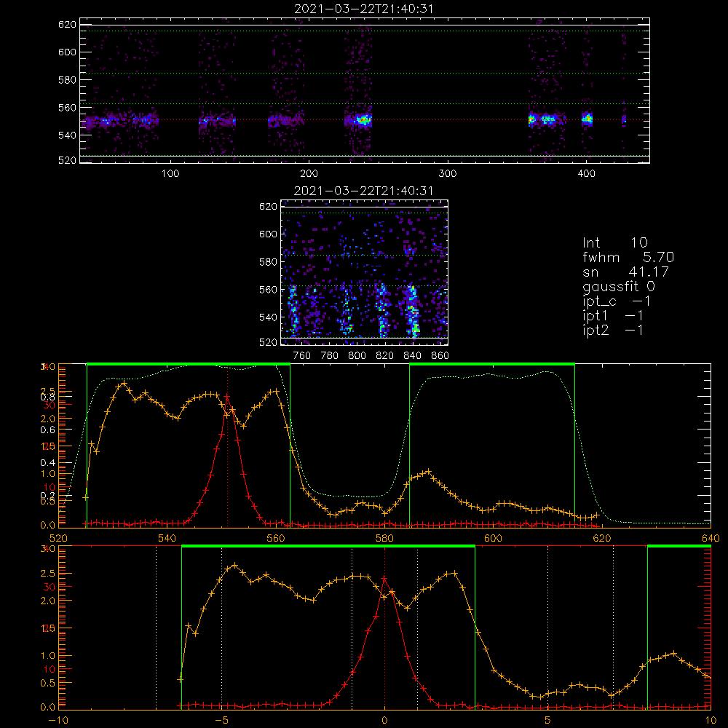
Task: Click the '820' x-axis label of middle image
Action: (384, 356)
